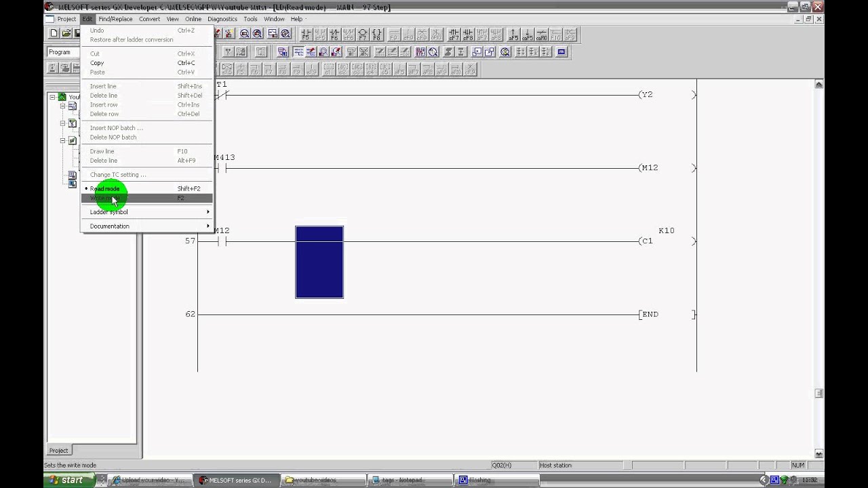Insert open branch with sF5 icon
The image size is (868, 488).
click(320, 34)
